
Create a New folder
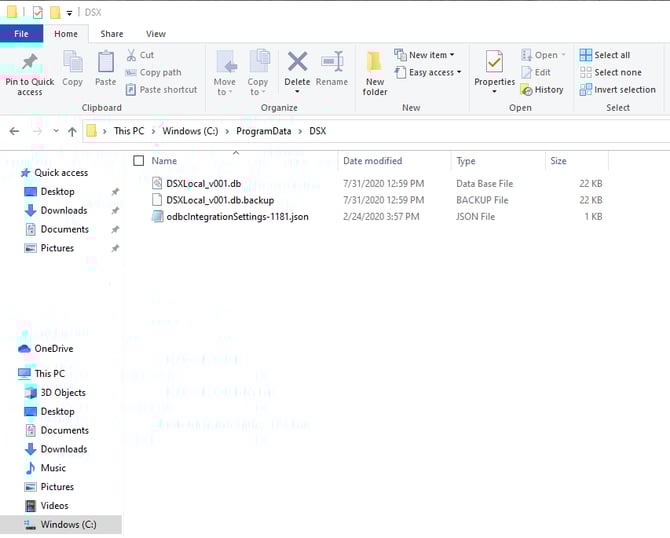pos(375,73)
